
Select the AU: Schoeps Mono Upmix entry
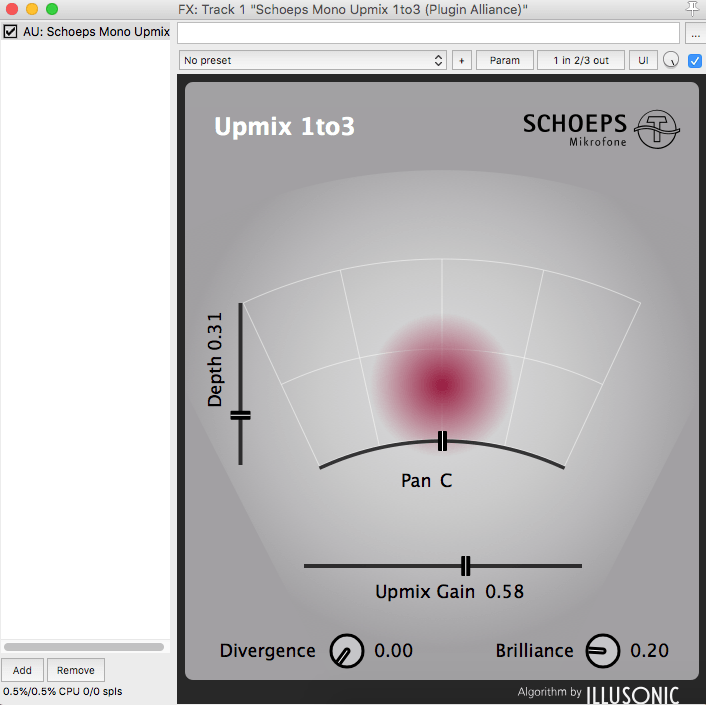[86, 32]
